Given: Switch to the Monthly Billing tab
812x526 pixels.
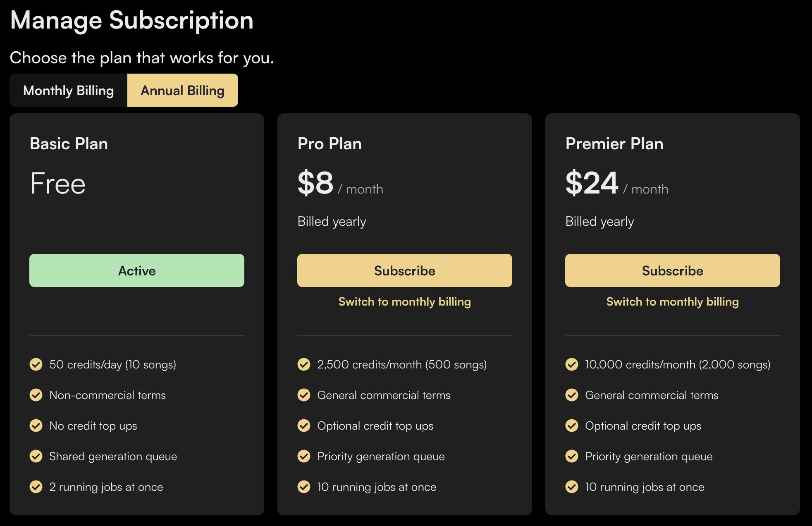Looking at the screenshot, I should click(69, 90).
